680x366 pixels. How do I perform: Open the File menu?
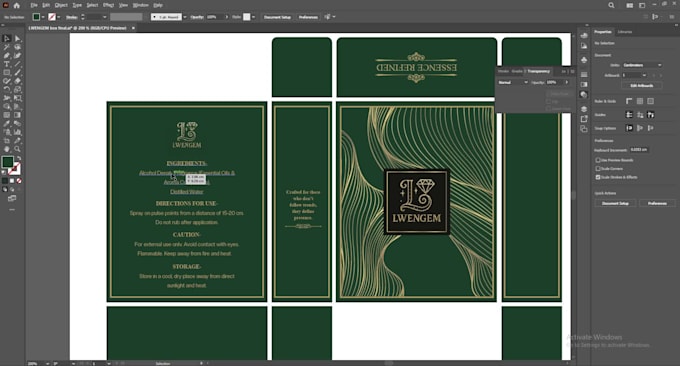34,5
